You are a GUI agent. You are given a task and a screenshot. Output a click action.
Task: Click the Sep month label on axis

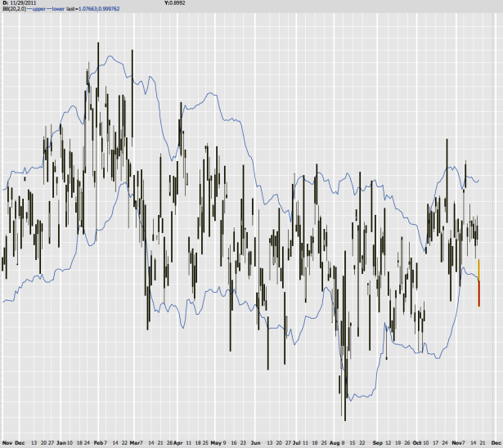pos(378,443)
